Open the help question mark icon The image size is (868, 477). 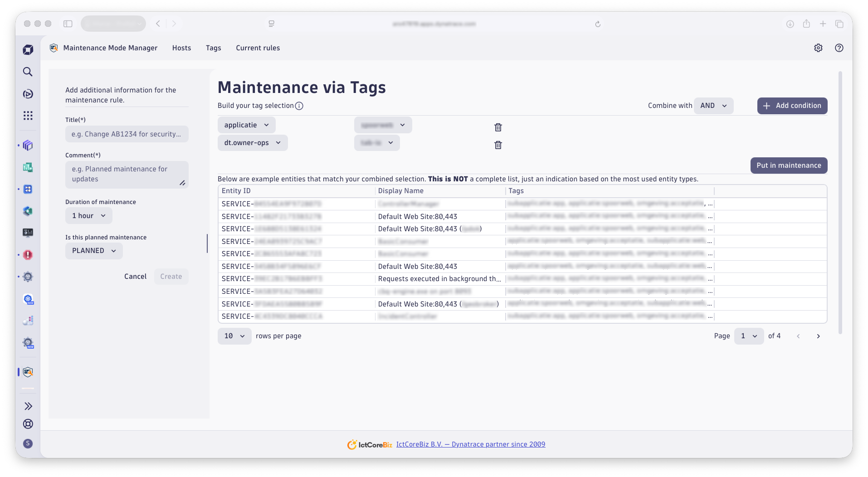coord(839,48)
